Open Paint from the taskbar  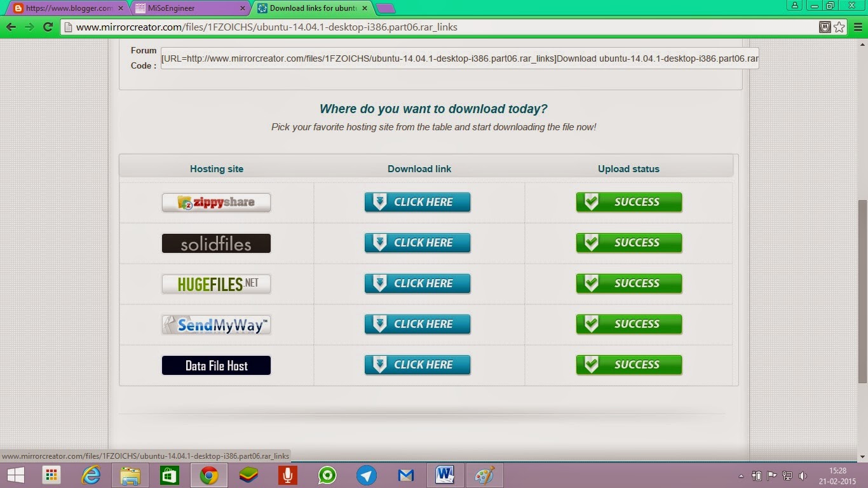click(485, 475)
